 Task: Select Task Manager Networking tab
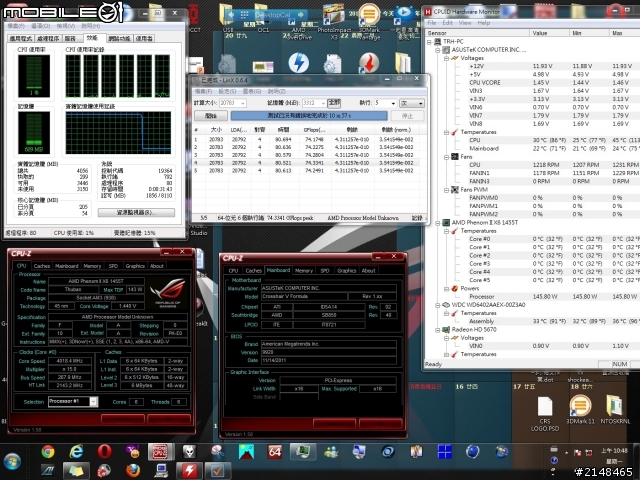pyautogui.click(x=119, y=38)
